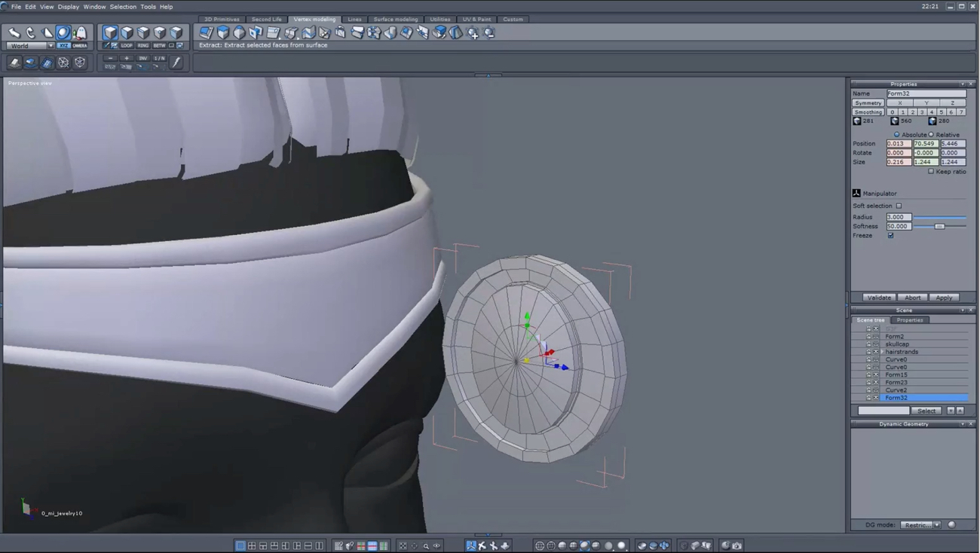Click the RING selection button
This screenshot has height=553, width=980.
click(x=142, y=45)
